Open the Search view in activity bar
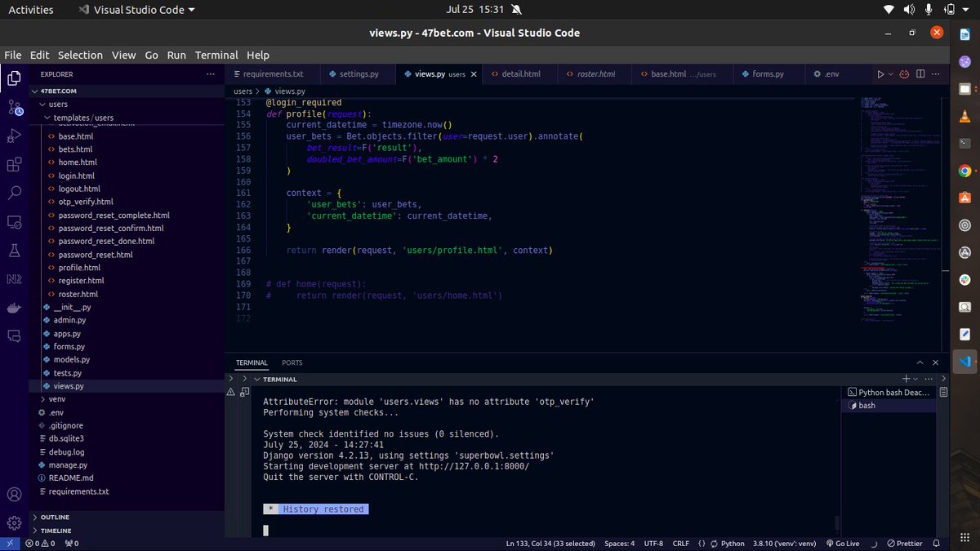 click(14, 193)
